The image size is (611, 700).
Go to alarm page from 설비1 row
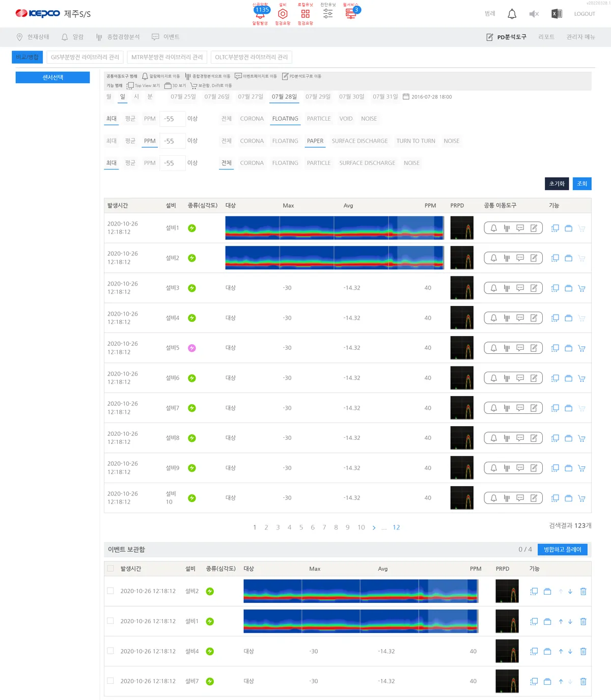493,228
